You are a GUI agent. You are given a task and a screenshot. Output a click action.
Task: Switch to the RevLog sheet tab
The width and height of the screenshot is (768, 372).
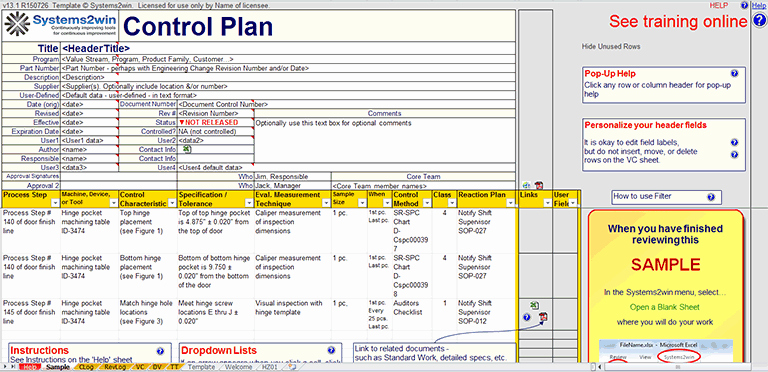115,367
